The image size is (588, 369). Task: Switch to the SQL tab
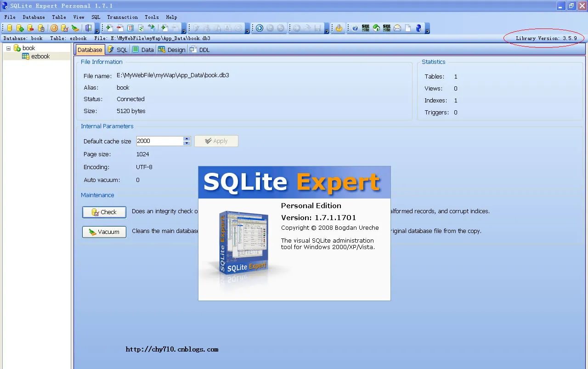tap(117, 50)
